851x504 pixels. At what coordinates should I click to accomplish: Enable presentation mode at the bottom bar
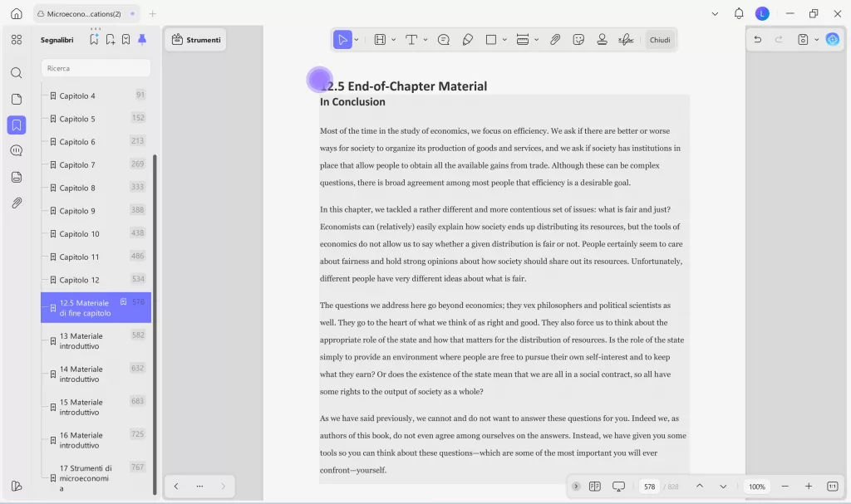pyautogui.click(x=619, y=486)
